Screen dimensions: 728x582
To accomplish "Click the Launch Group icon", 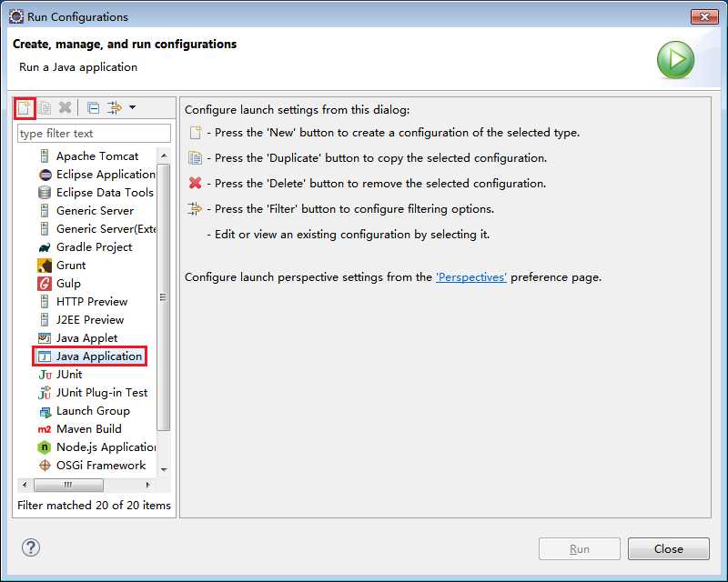I will [45, 412].
